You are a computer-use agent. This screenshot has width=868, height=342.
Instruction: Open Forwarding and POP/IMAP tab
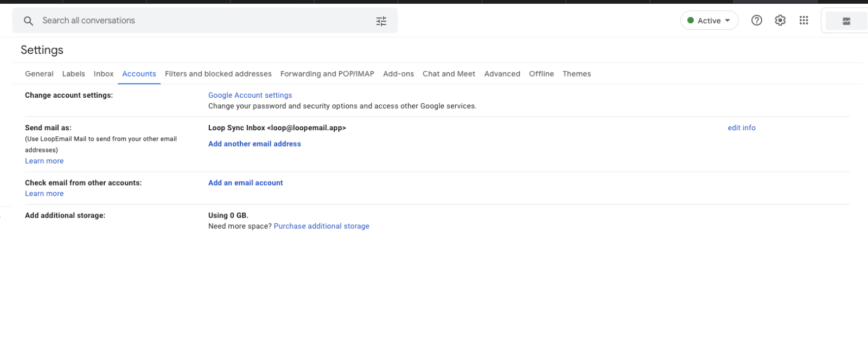[x=327, y=74]
